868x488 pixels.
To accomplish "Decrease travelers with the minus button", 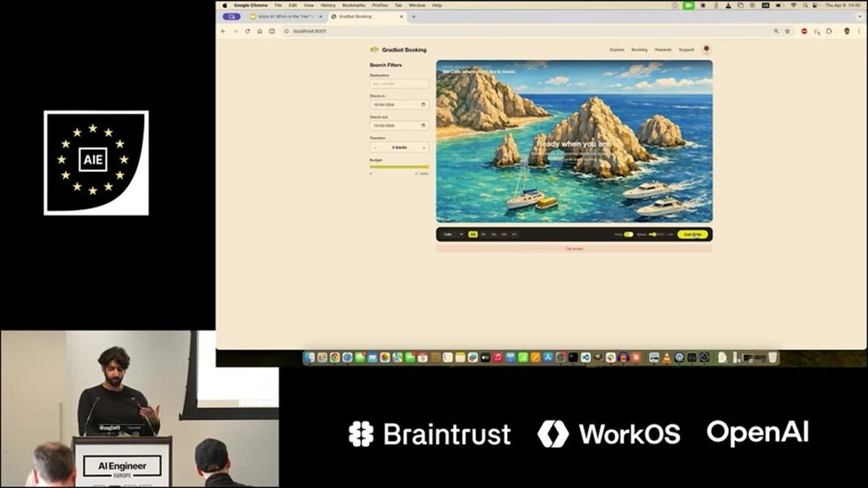I will pyautogui.click(x=375, y=147).
